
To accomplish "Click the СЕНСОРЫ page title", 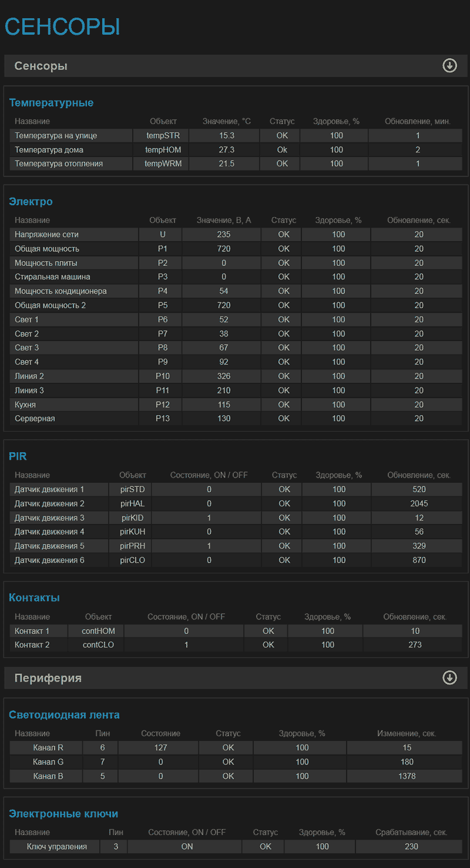I will point(62,27).
